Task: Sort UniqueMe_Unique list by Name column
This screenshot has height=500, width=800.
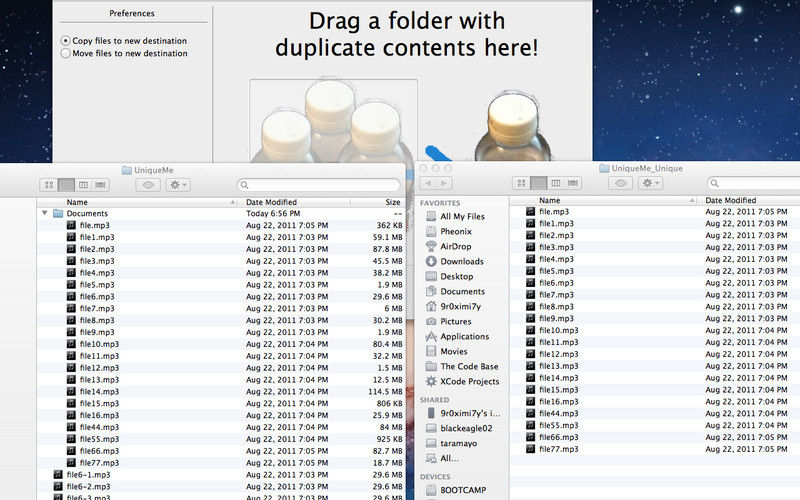Action: tap(604, 201)
